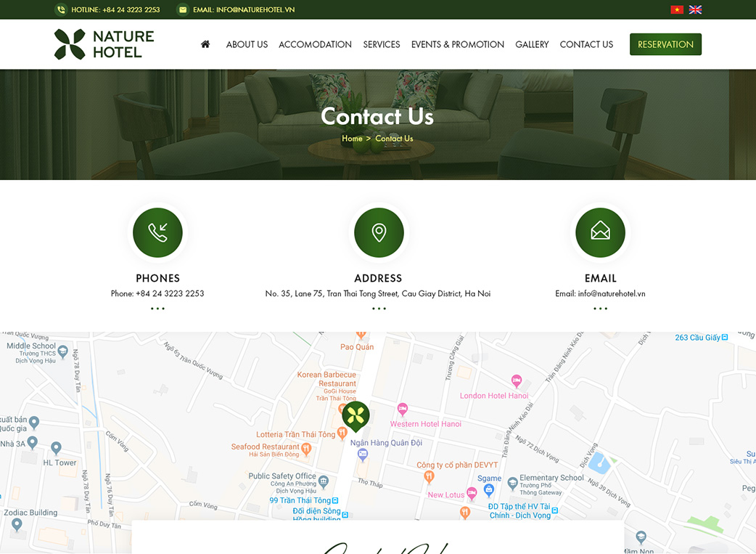Open Events & Promotion page

click(x=458, y=44)
